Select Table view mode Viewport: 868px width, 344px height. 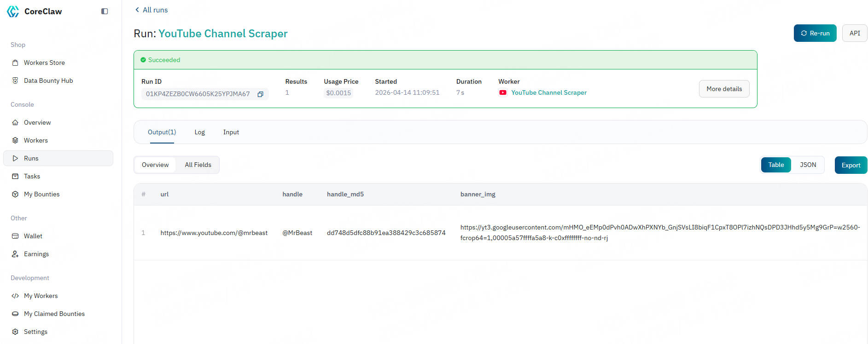click(775, 165)
